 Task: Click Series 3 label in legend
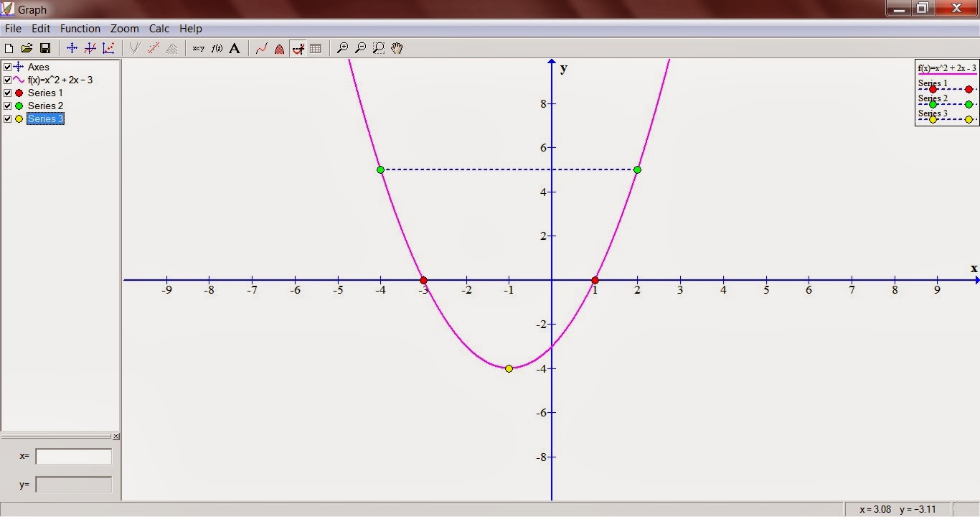933,113
